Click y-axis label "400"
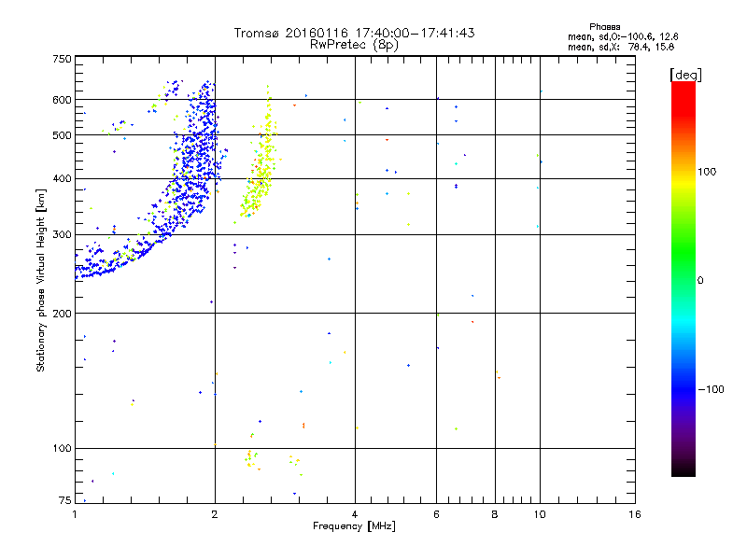The width and height of the screenshot is (747, 560). (62, 178)
